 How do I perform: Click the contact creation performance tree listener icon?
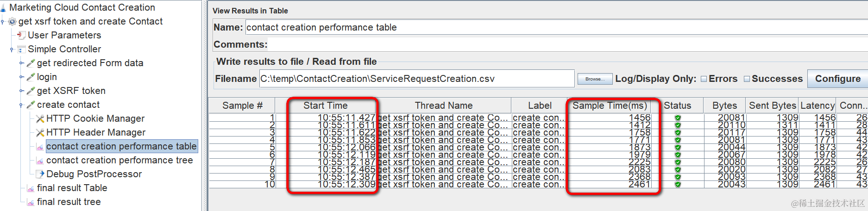pyautogui.click(x=40, y=161)
